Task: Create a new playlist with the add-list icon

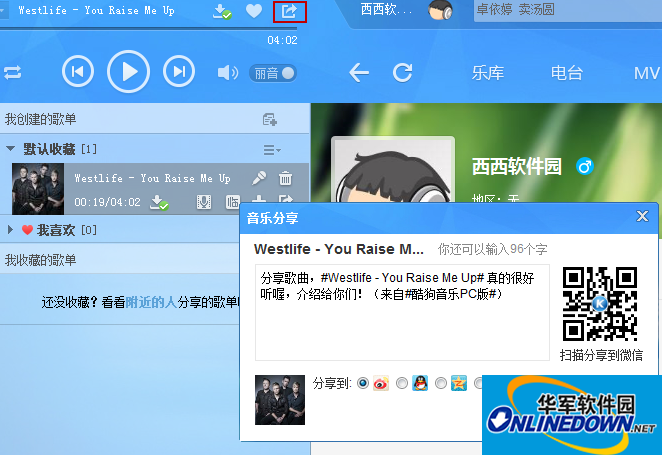Action: click(x=269, y=119)
